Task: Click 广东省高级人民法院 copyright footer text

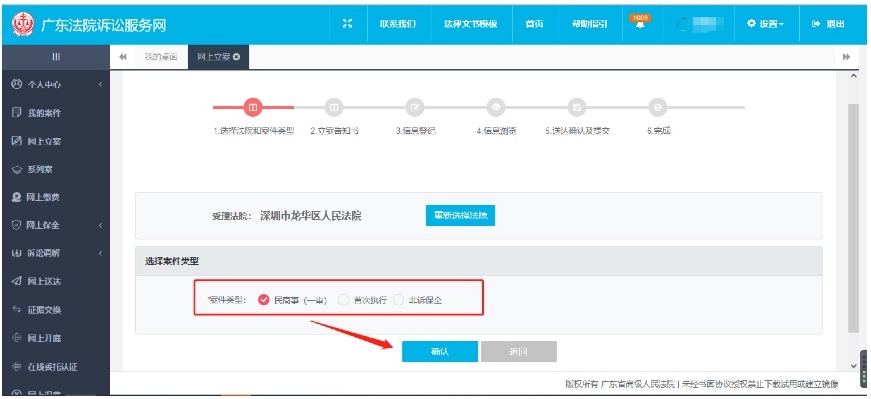Action: [638, 384]
